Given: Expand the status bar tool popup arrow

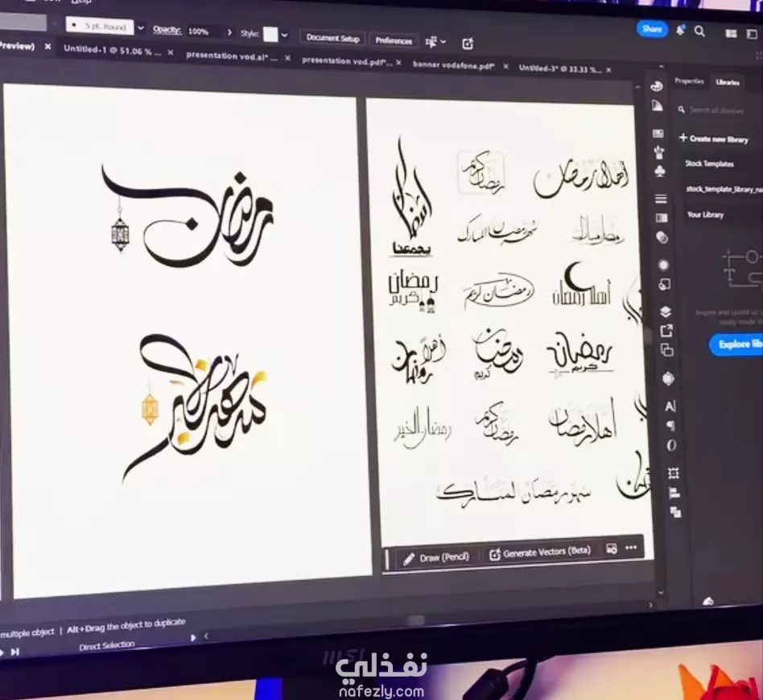Looking at the screenshot, I should click(193, 637).
